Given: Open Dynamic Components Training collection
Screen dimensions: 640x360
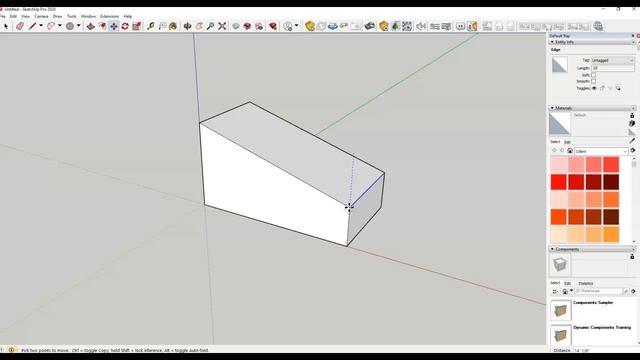Looking at the screenshot, I should (x=602, y=327).
